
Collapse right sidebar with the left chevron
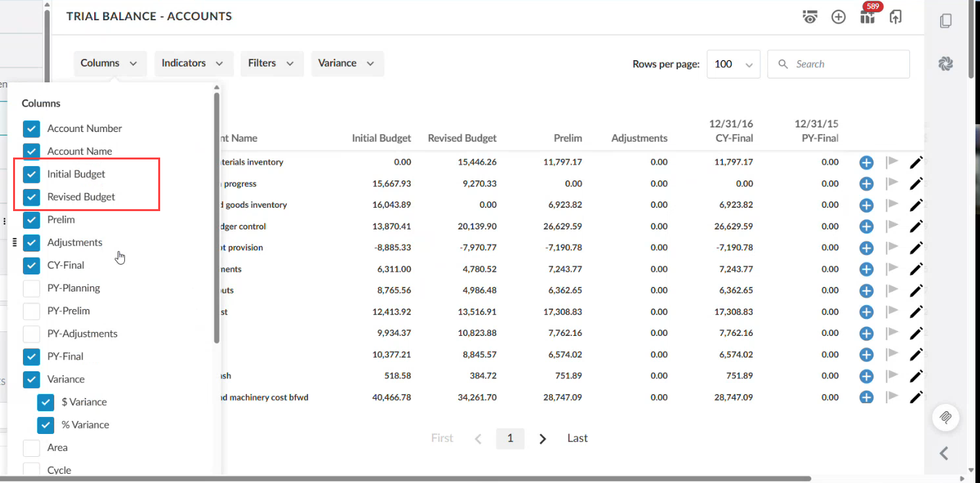click(944, 453)
